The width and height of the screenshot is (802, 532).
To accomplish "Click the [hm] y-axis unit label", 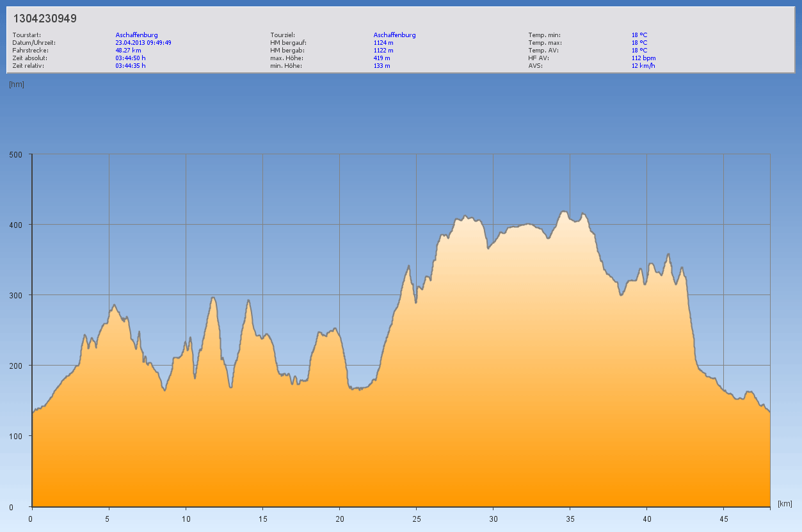I will point(17,84).
